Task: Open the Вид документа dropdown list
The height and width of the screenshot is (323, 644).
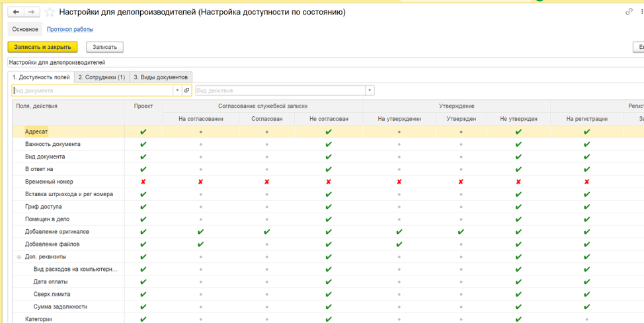Action: click(177, 90)
